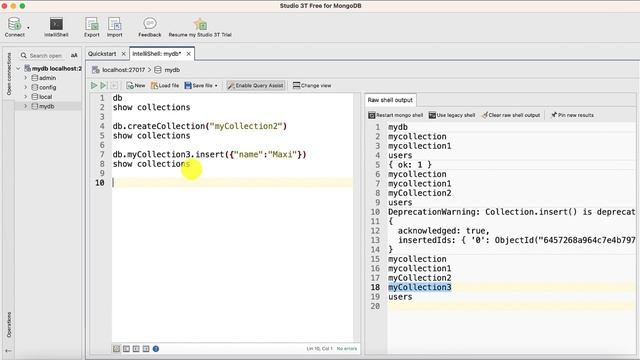640x360 pixels.
Task: Close the Quickstart tab
Action: pos(123,54)
